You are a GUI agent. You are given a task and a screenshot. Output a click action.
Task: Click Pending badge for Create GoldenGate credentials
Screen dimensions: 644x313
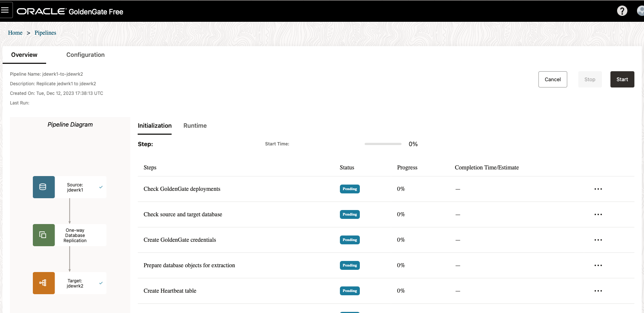point(350,240)
